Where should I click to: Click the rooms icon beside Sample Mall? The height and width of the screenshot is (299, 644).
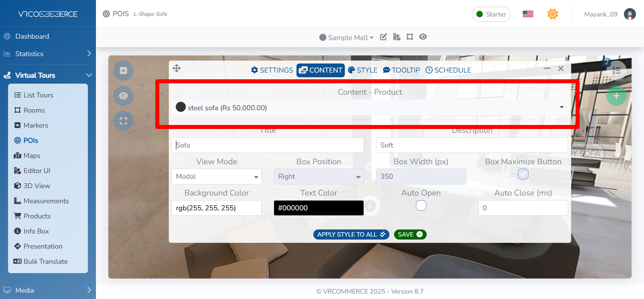click(410, 37)
